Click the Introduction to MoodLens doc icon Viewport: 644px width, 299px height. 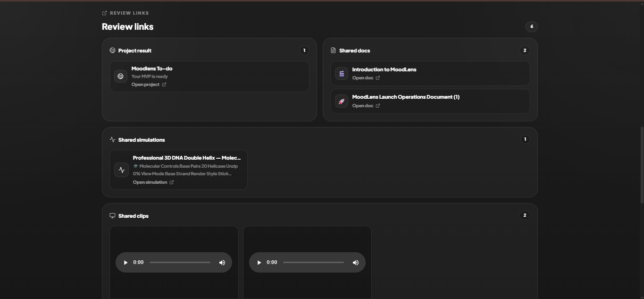click(x=342, y=73)
